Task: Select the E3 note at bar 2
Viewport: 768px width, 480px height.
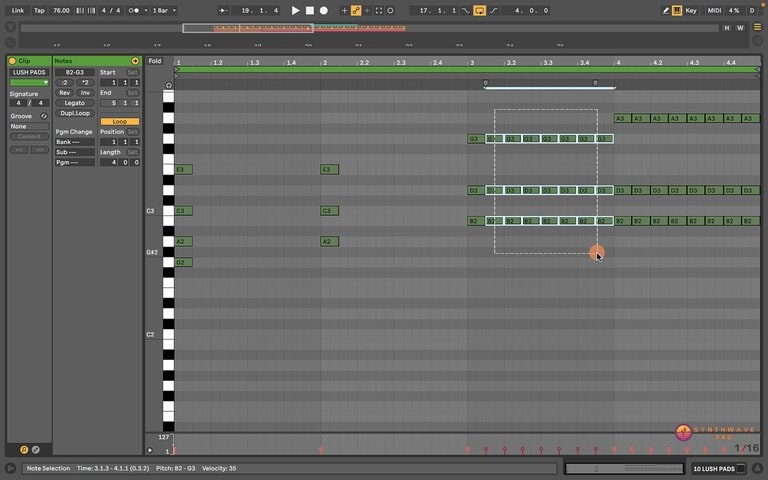Action: pyautogui.click(x=329, y=169)
